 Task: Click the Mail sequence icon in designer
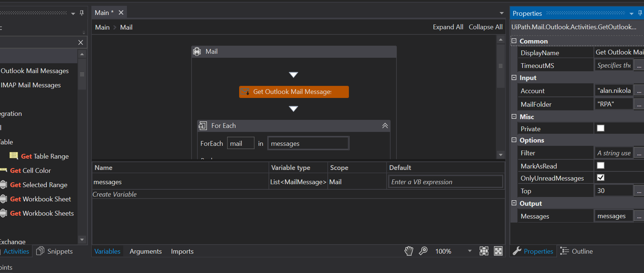197,52
